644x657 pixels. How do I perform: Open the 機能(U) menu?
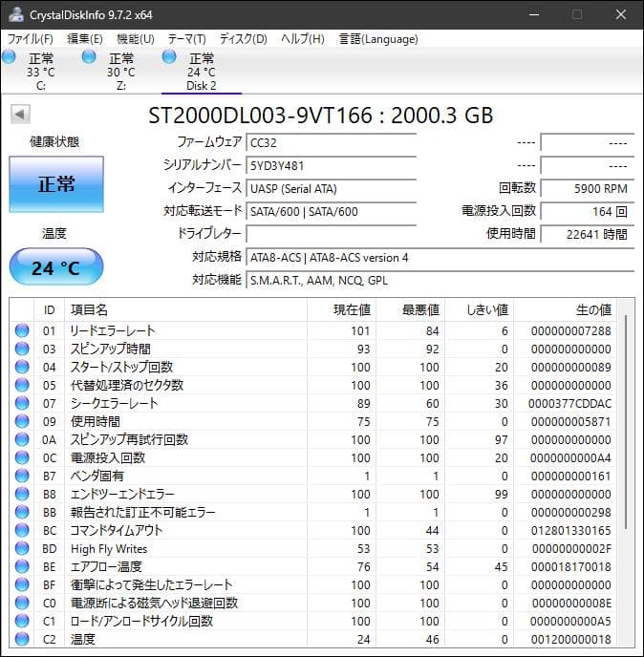[x=136, y=39]
